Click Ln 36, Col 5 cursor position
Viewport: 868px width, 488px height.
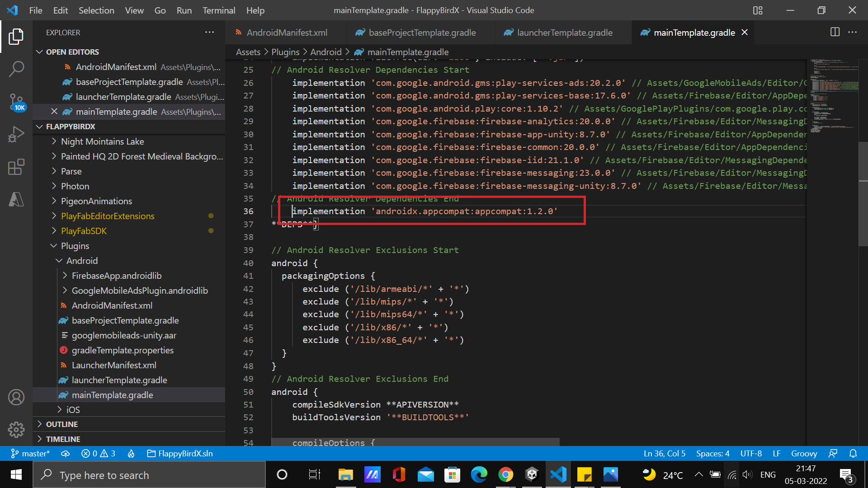coord(665,454)
